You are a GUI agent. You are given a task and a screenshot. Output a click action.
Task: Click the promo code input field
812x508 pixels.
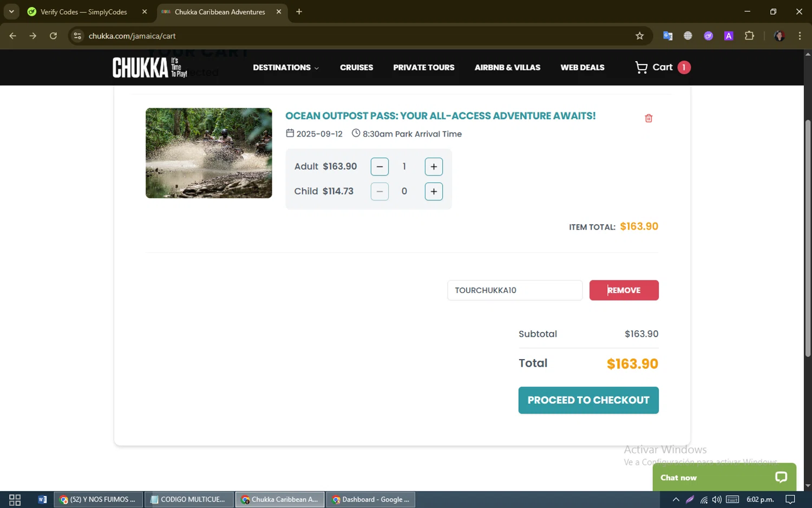click(x=514, y=290)
